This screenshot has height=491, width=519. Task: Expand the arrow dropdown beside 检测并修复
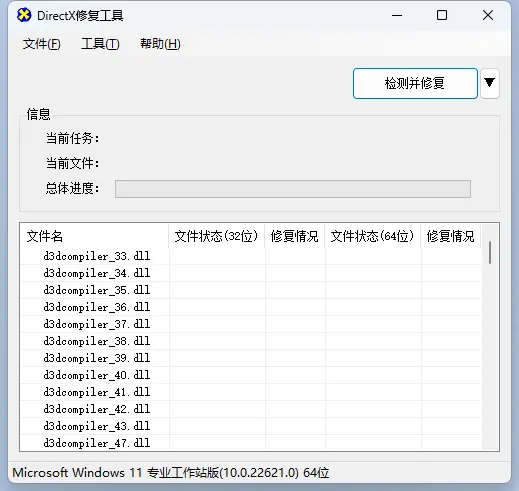click(x=489, y=83)
